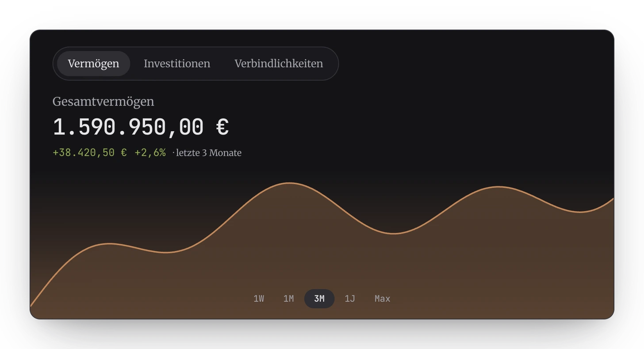Click the shallow dip after the first hump
The height and width of the screenshot is (349, 644).
tap(166, 252)
